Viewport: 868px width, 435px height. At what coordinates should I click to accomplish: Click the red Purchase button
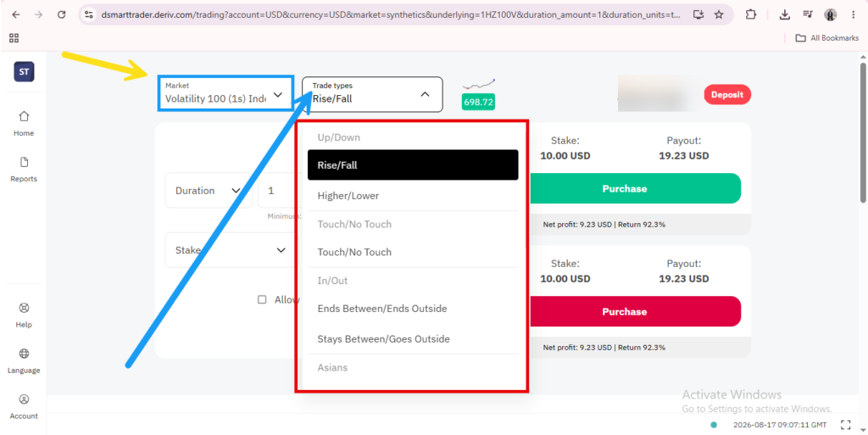point(636,311)
